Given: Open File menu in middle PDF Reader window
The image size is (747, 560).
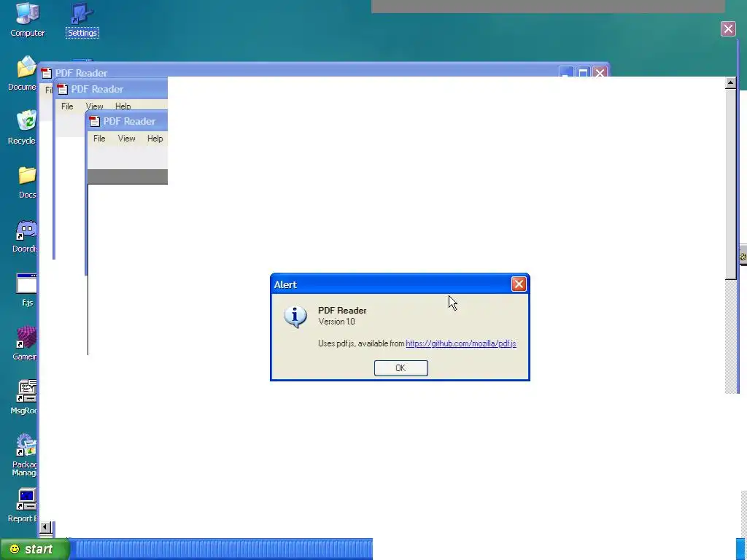Looking at the screenshot, I should [x=67, y=106].
